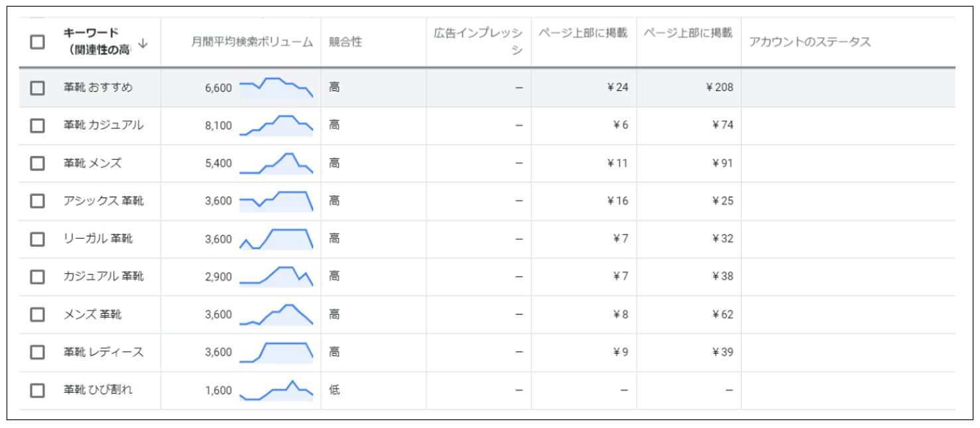Open the trend sparkline for リーガル 革靴
This screenshot has width=980, height=428.
(276, 239)
